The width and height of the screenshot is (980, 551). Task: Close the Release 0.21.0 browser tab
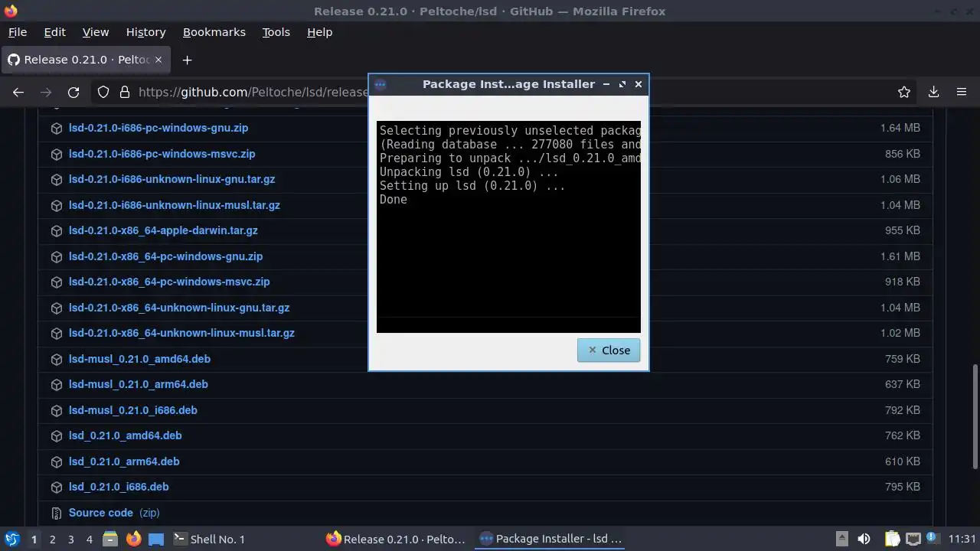point(159,60)
